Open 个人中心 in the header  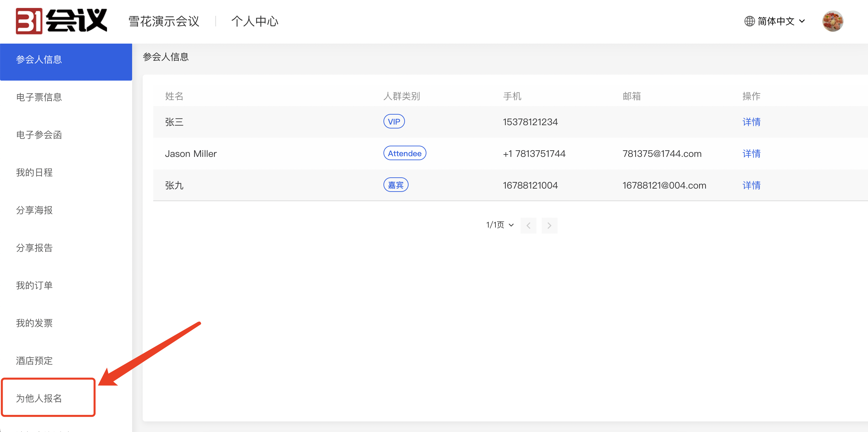pos(255,21)
